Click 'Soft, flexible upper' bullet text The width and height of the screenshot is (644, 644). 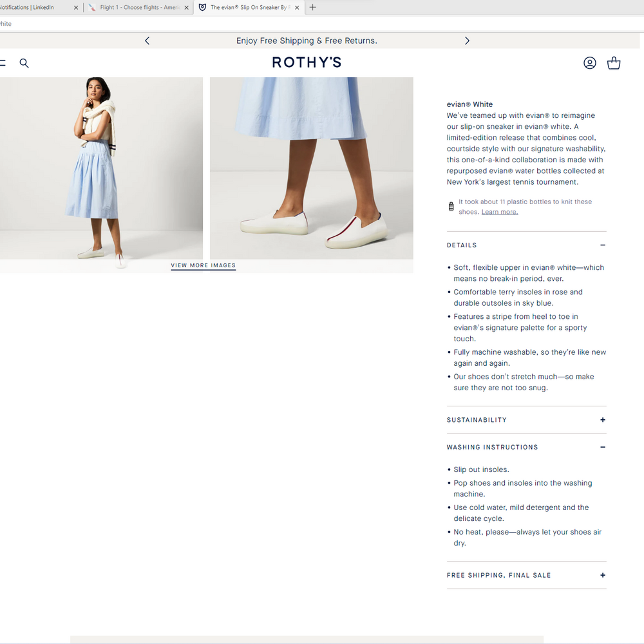tap(529, 273)
